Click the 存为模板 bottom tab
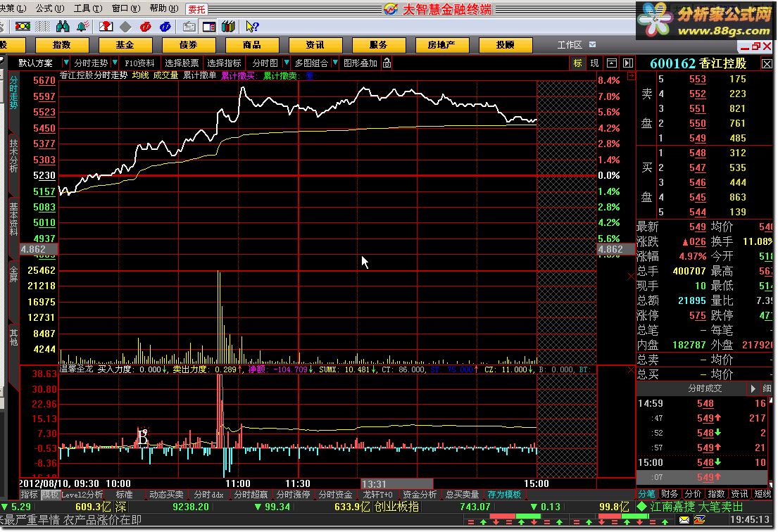 point(504,494)
